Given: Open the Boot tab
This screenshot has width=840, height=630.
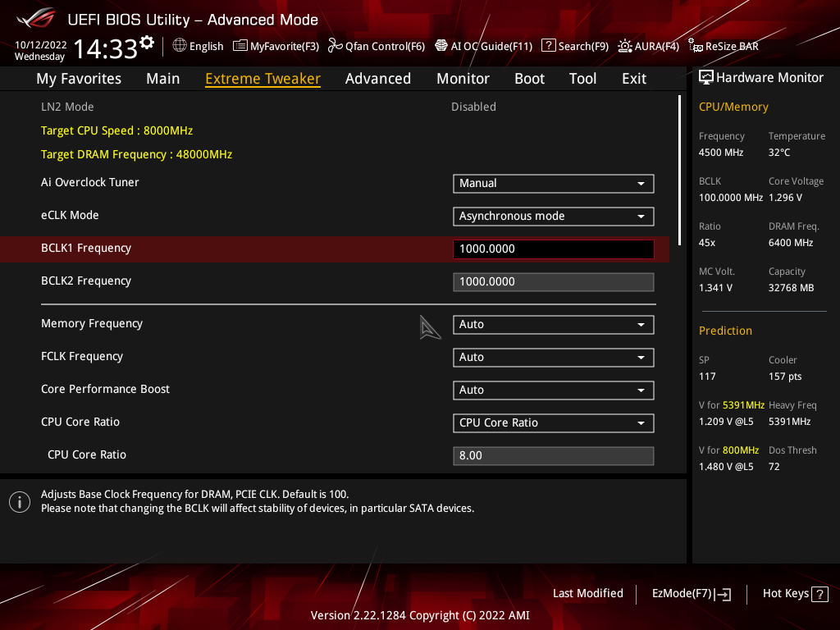Looking at the screenshot, I should [529, 79].
